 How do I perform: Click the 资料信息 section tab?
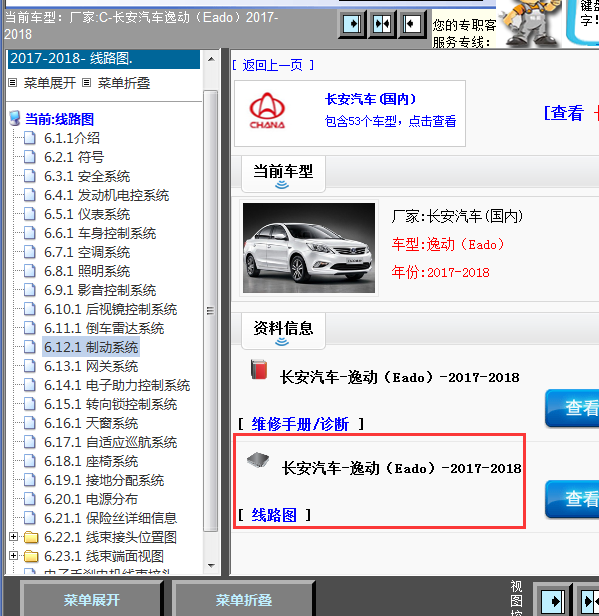283,330
